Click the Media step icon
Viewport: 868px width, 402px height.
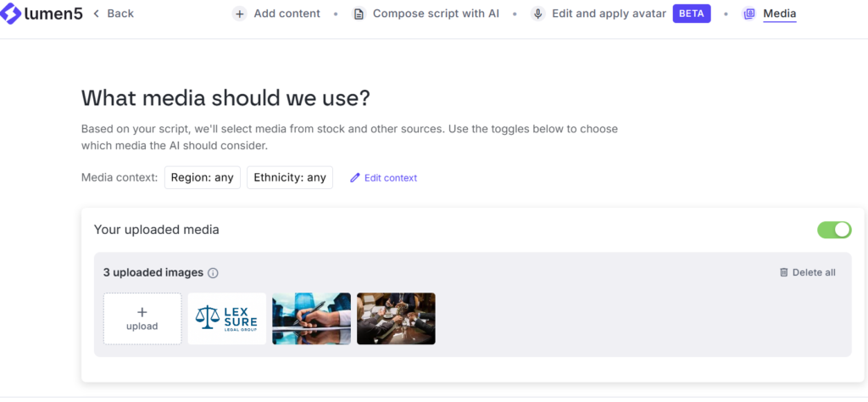click(748, 14)
